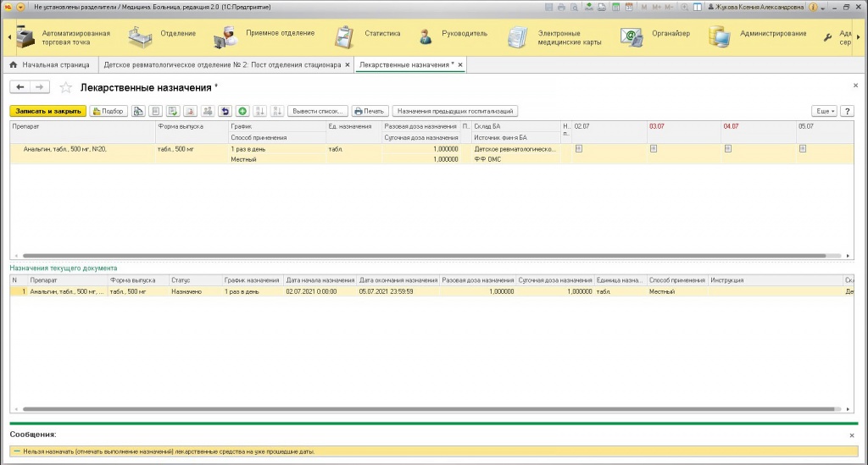Click the printer icon in title bar
868x465 pixels.
562,7
